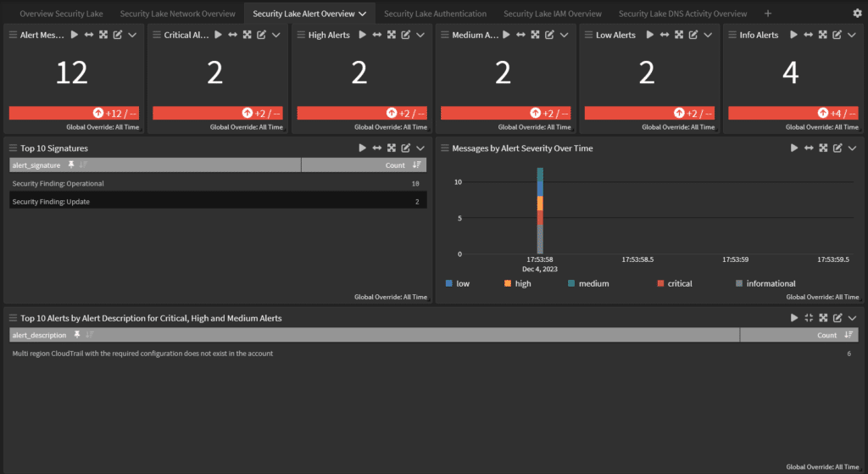Edit the Top 10 Signatures widget

coord(406,148)
